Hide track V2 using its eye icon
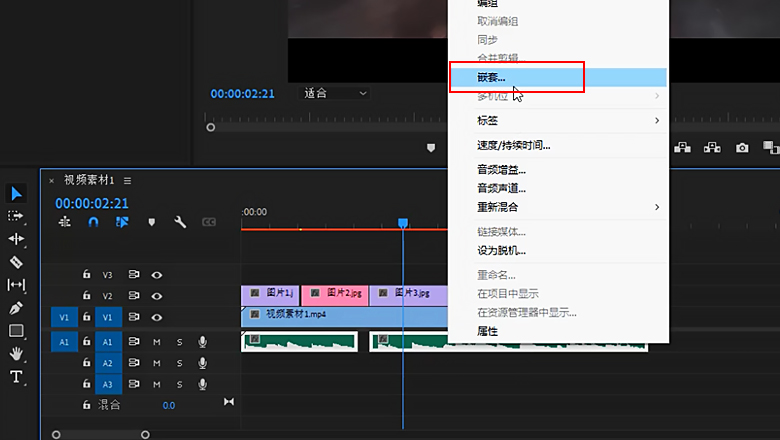Screen dimensions: 780x440 point(157,296)
